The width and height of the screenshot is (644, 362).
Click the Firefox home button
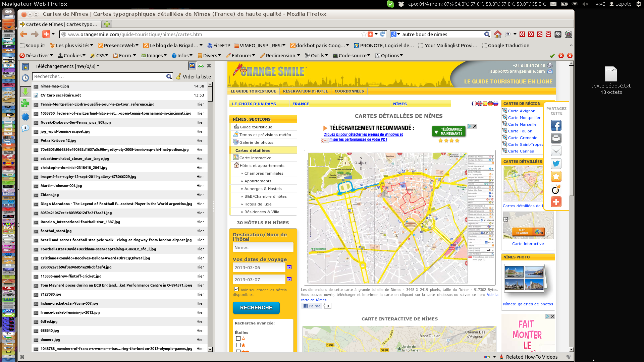coord(498,34)
